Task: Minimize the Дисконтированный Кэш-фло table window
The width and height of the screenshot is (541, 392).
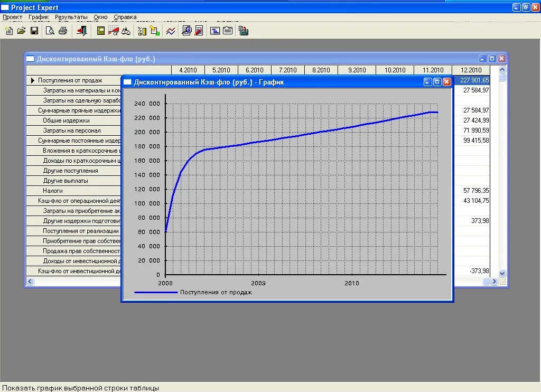Action: (x=483, y=59)
